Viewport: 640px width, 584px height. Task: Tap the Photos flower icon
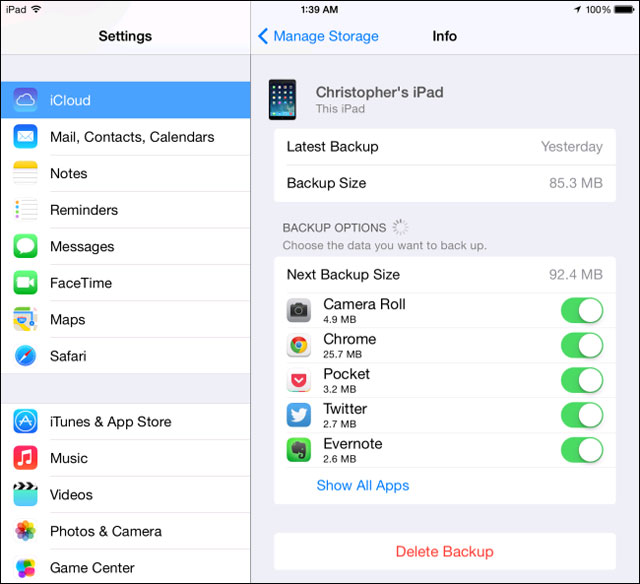point(25,531)
